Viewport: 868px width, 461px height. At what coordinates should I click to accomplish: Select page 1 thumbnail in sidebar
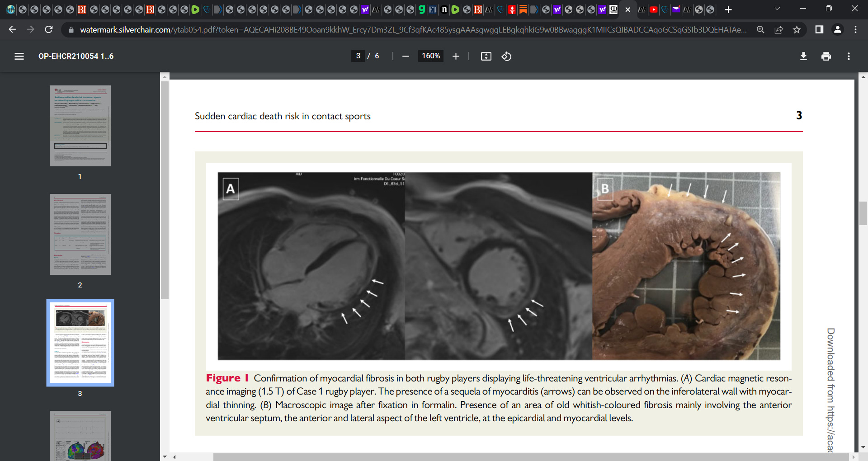(x=80, y=126)
